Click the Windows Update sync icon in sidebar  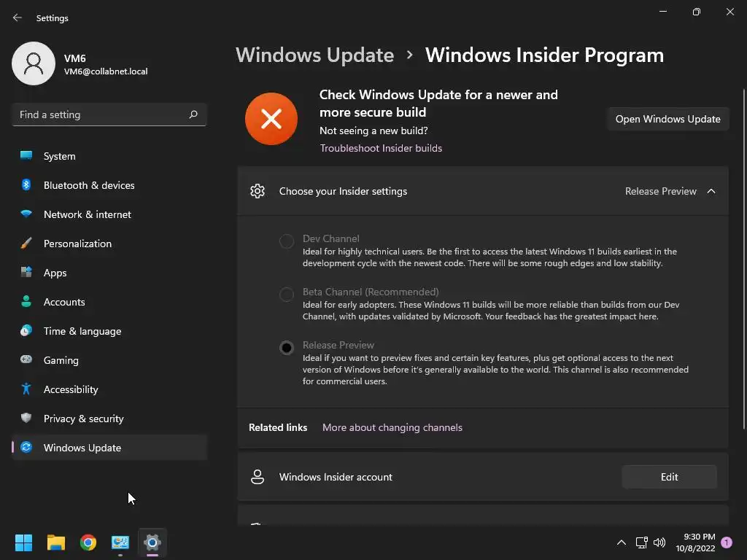[x=26, y=447]
